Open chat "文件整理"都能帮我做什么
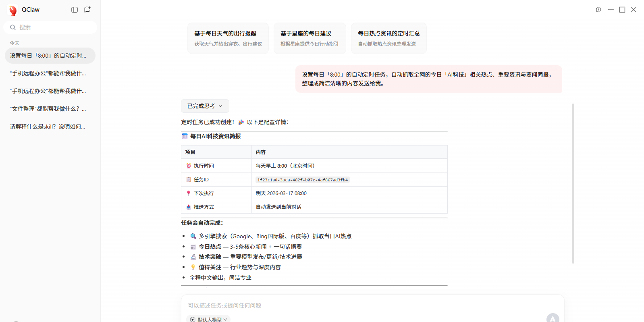Viewport: 644px width, 322px height. pos(48,109)
